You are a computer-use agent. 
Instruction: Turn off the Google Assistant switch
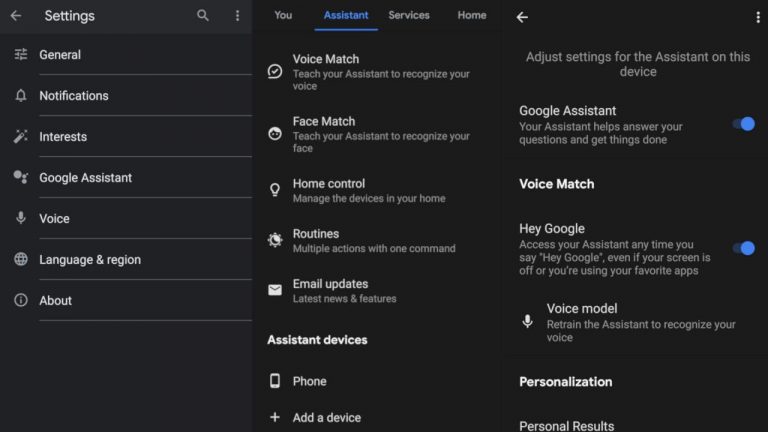(x=744, y=124)
